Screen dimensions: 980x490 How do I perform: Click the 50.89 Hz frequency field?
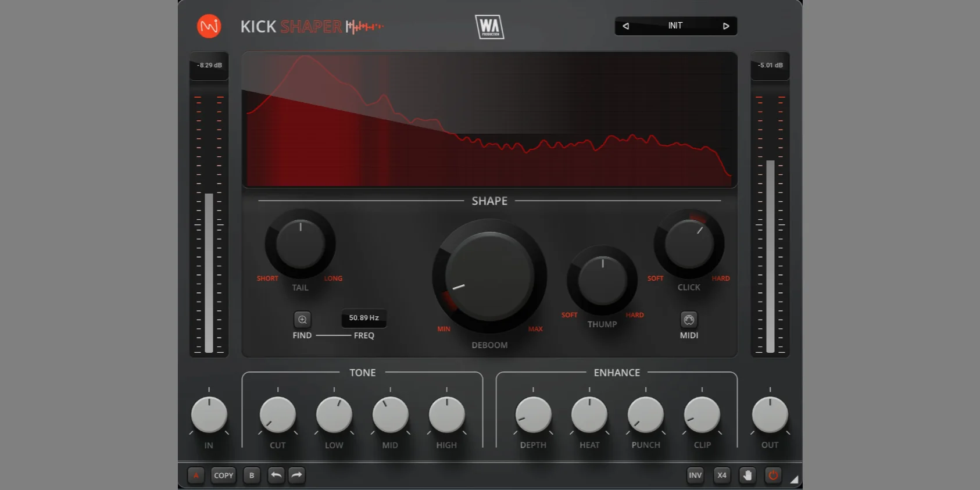click(x=364, y=318)
